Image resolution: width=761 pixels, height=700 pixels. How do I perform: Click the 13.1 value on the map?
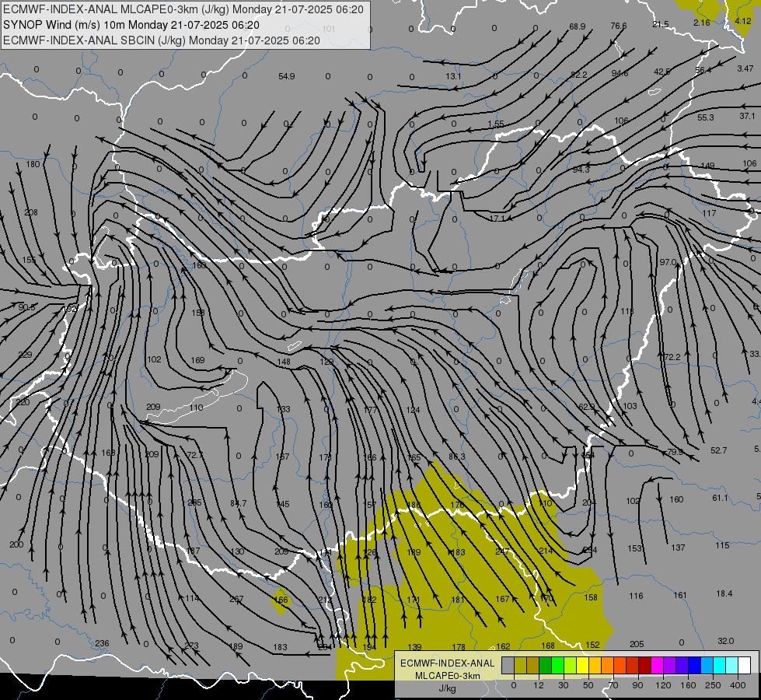[453, 76]
